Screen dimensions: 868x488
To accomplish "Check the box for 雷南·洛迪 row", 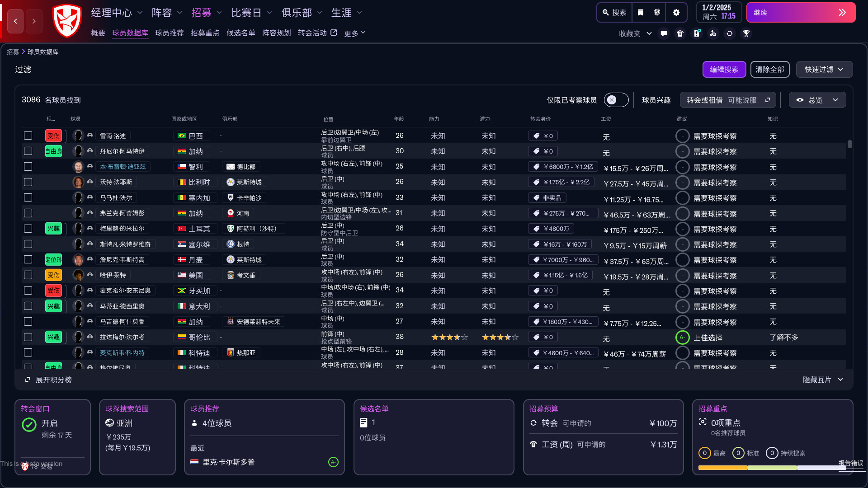I will [28, 136].
